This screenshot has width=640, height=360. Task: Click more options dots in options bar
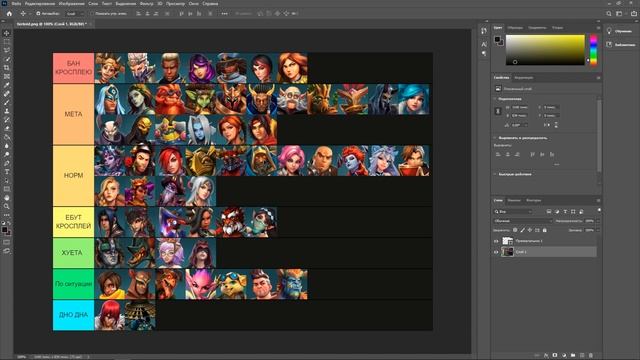tap(224, 13)
